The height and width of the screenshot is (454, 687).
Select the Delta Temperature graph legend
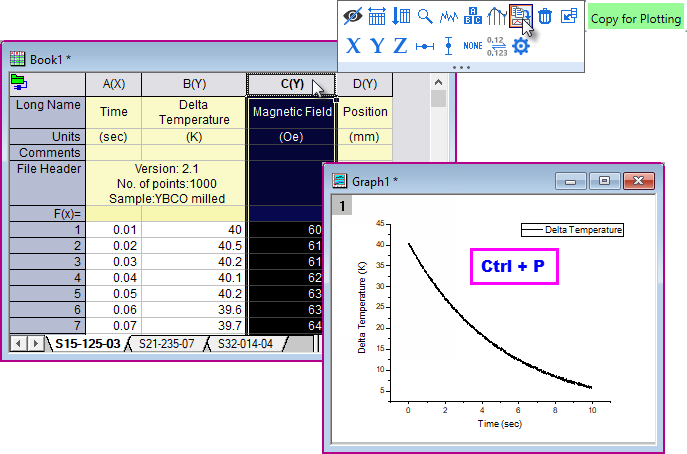[x=572, y=230]
